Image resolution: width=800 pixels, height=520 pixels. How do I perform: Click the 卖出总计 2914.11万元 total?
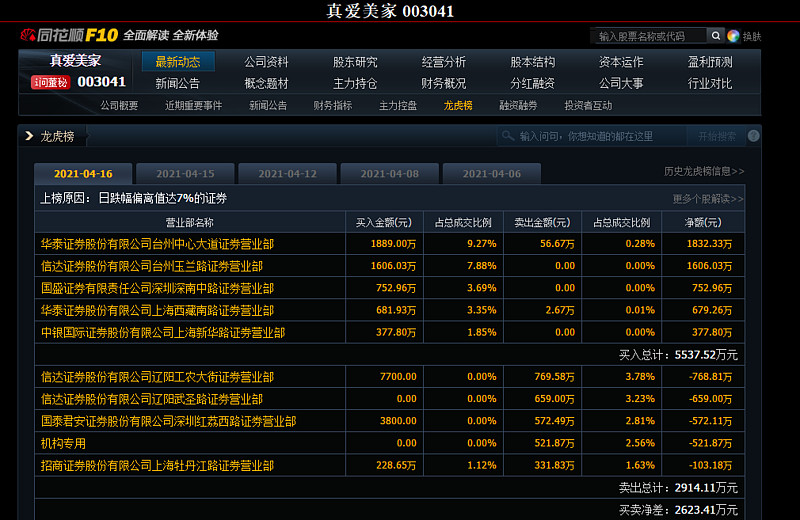pyautogui.click(x=678, y=488)
